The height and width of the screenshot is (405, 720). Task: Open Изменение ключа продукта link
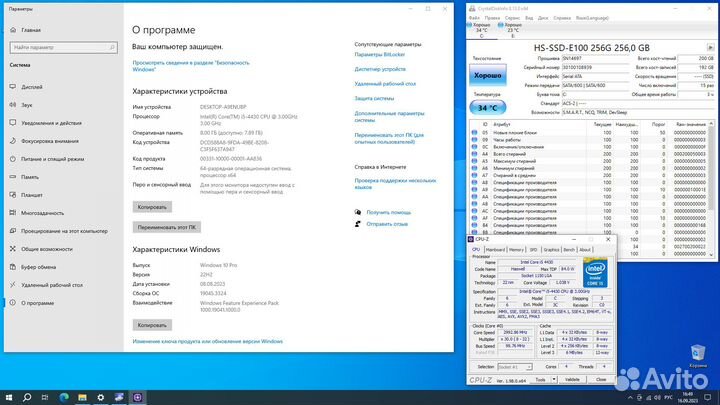[x=208, y=342]
